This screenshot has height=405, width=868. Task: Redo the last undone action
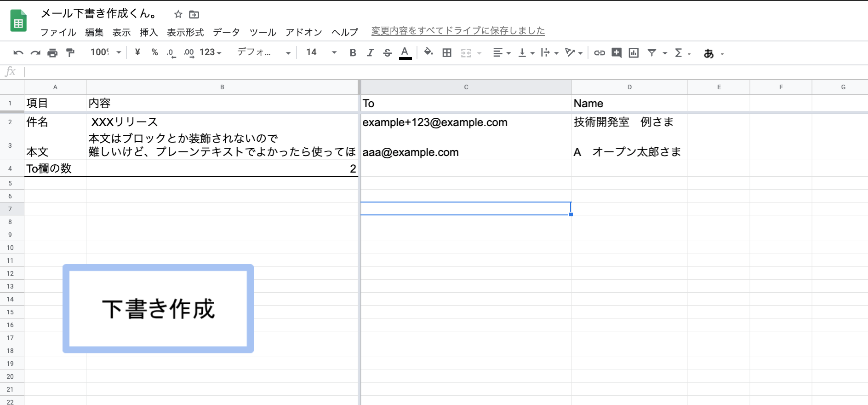click(x=35, y=53)
